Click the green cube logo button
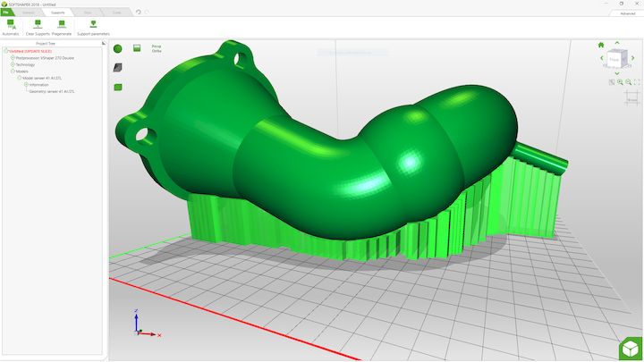Screen dimensions: 644x362 [630, 349]
